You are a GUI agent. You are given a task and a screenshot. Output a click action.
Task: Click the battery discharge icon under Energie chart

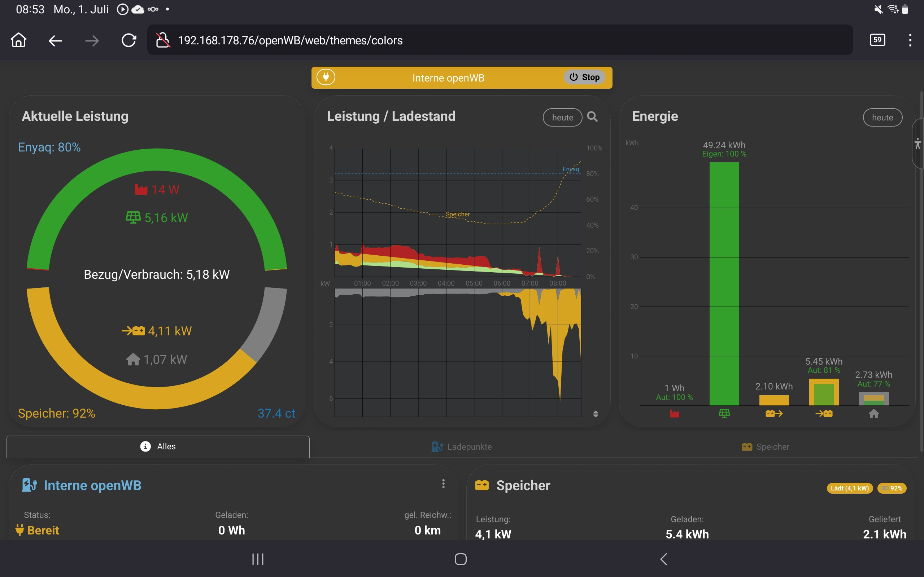point(774,414)
